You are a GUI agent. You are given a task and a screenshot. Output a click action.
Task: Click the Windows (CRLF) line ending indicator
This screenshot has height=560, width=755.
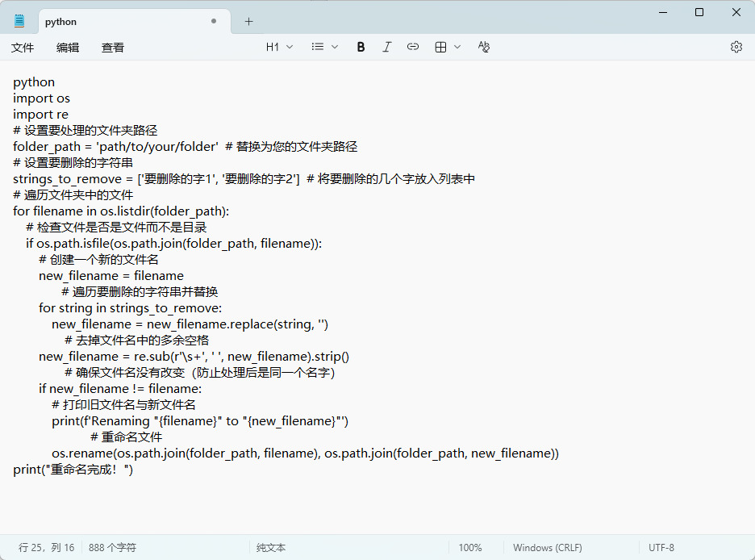(x=547, y=547)
